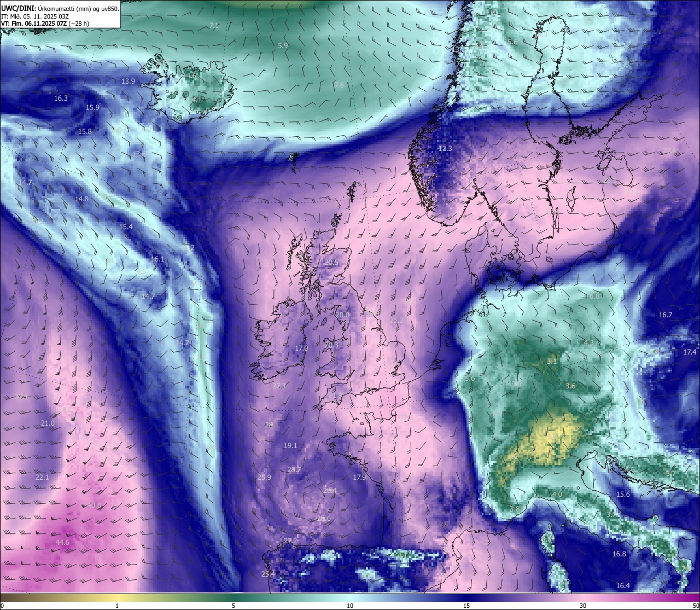
Task: Click the UWC/DINI Úrkomumætti title line
Action: click(60, 8)
